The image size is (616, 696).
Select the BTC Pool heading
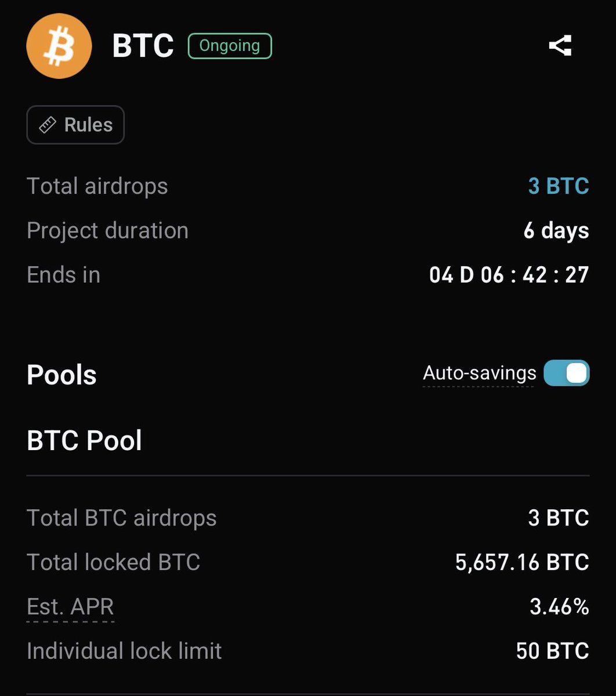(x=84, y=441)
